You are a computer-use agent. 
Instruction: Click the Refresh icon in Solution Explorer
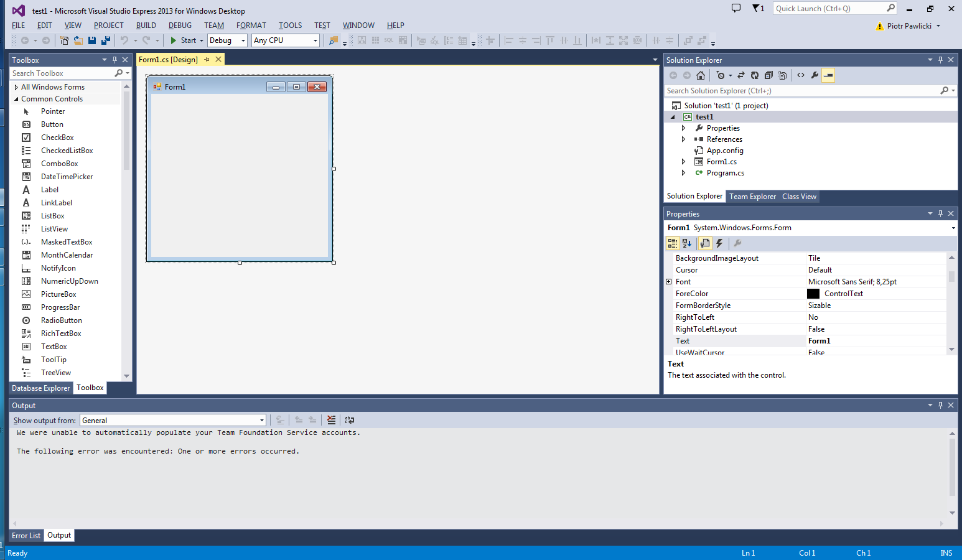[x=755, y=75]
